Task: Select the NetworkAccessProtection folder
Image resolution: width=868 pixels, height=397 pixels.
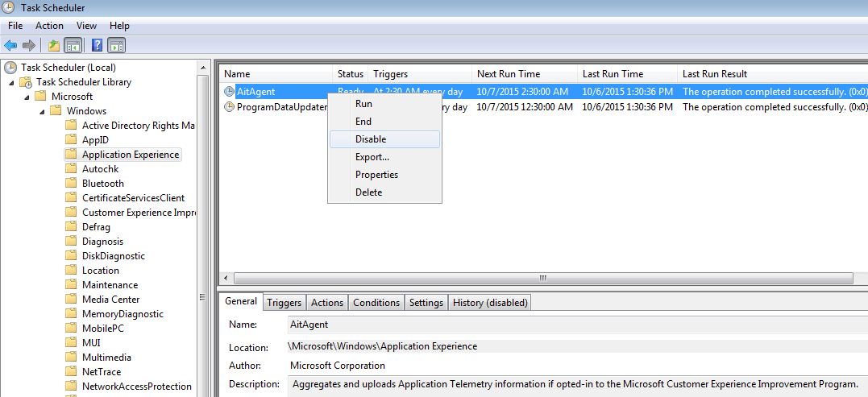Action: [x=137, y=386]
